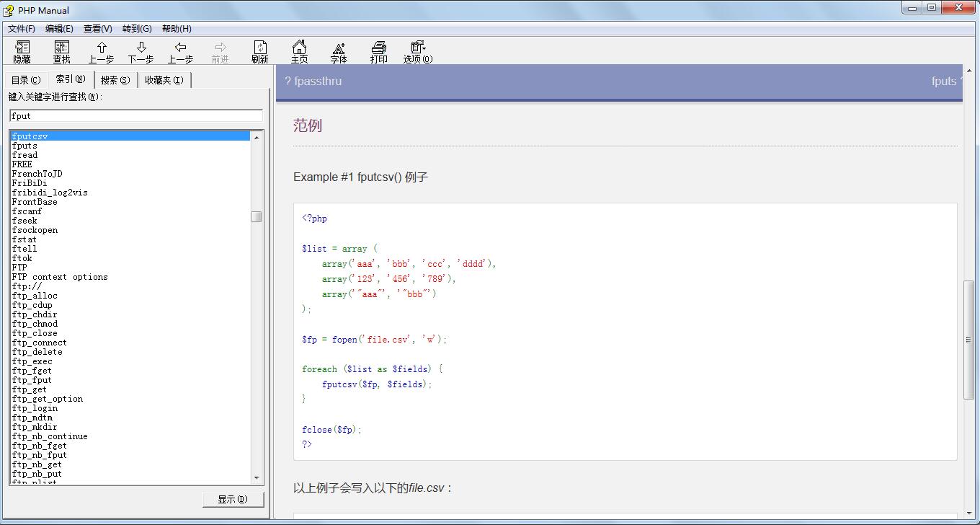The width and height of the screenshot is (980, 525).
Task: Open the 转到(G) menu
Action: (137, 29)
